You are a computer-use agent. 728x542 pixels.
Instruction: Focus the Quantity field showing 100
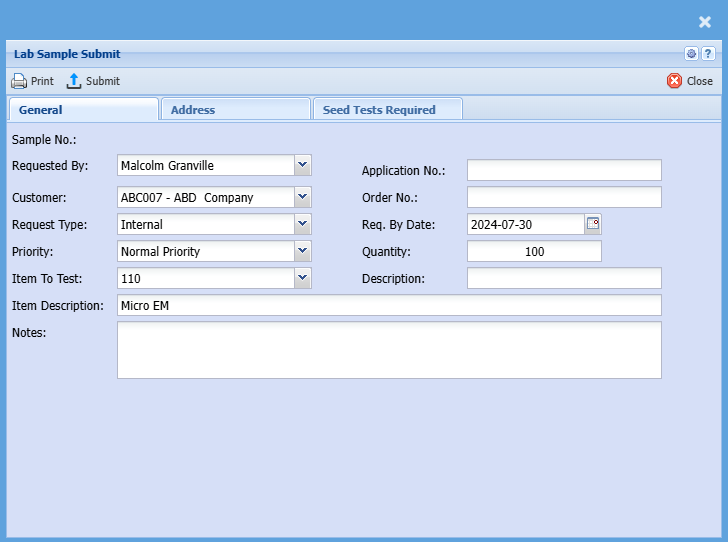click(x=534, y=251)
